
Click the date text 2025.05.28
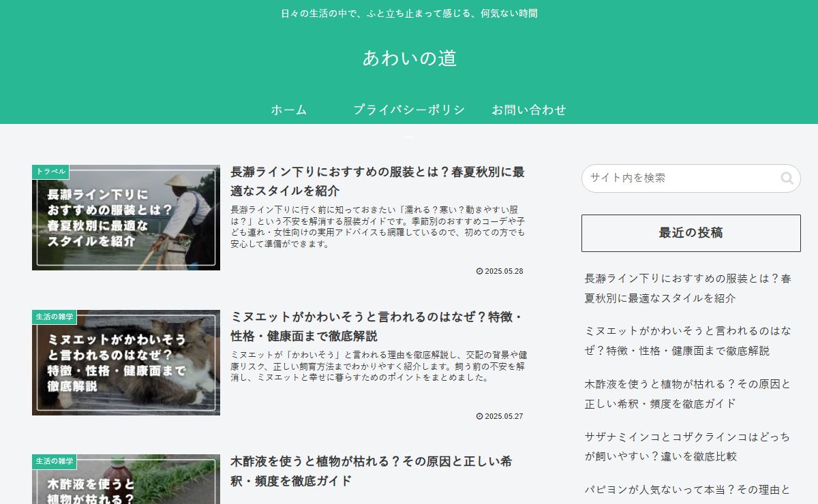[504, 271]
